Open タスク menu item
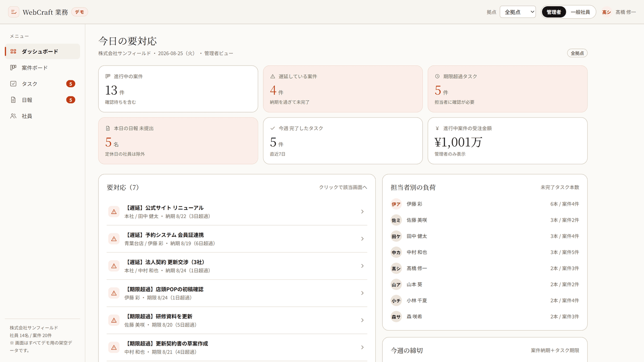The image size is (644, 362). (42, 84)
